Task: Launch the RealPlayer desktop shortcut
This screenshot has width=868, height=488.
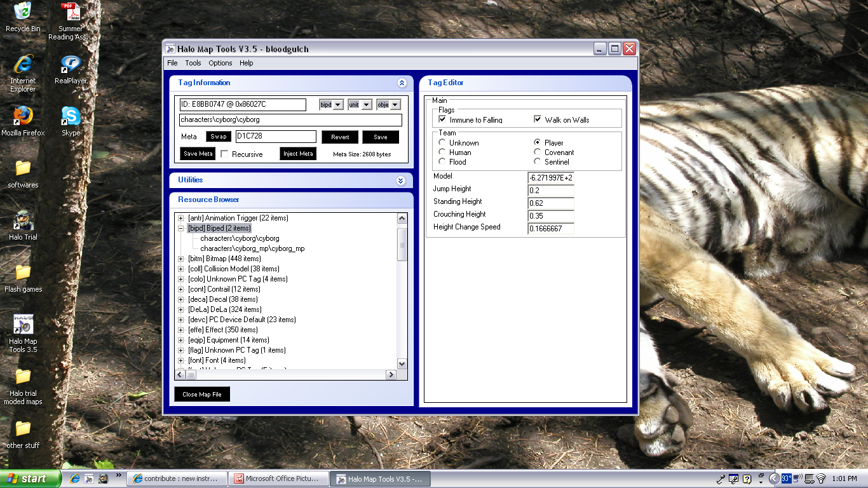Action: pyautogui.click(x=71, y=69)
